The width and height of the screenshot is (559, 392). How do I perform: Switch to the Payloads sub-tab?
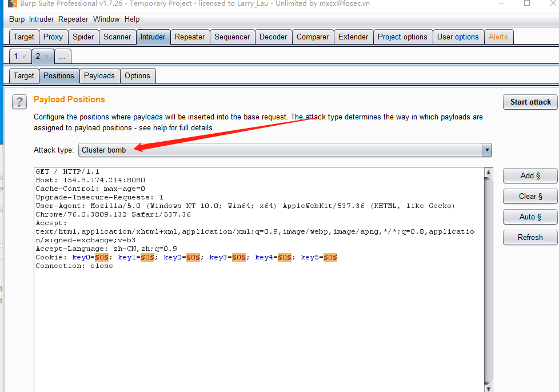[99, 76]
